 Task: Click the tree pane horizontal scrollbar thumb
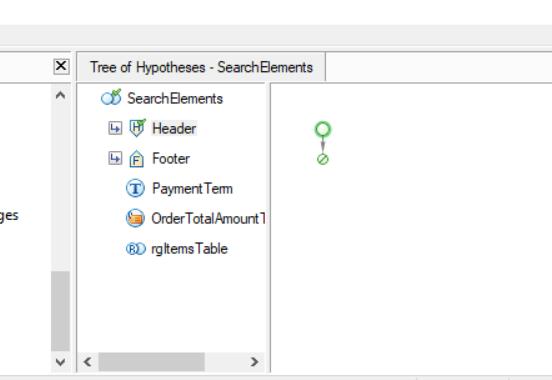(152, 362)
